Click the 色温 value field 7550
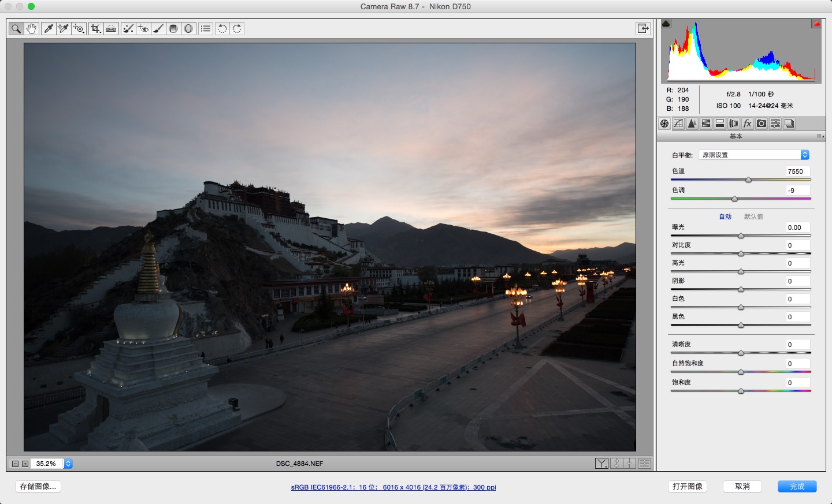The width and height of the screenshot is (832, 504). tap(797, 171)
